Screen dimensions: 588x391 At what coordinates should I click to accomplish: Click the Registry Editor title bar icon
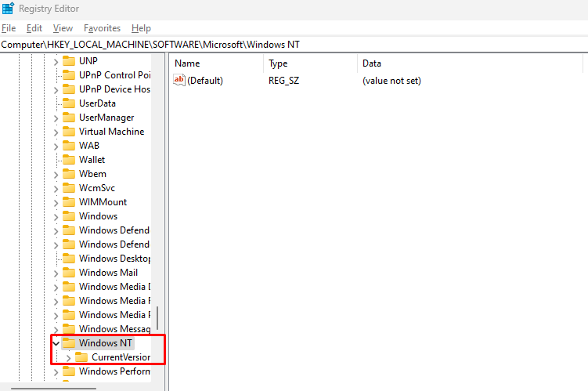tap(8, 8)
